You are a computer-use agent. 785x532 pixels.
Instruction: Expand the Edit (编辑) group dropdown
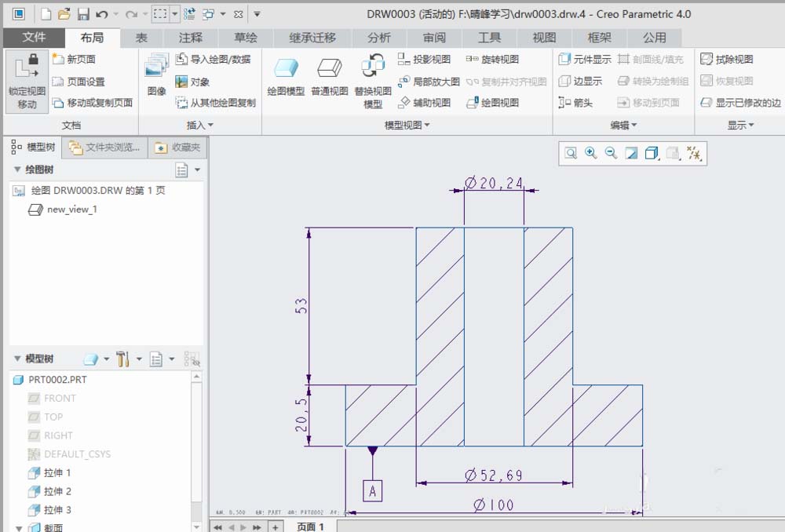[623, 125]
